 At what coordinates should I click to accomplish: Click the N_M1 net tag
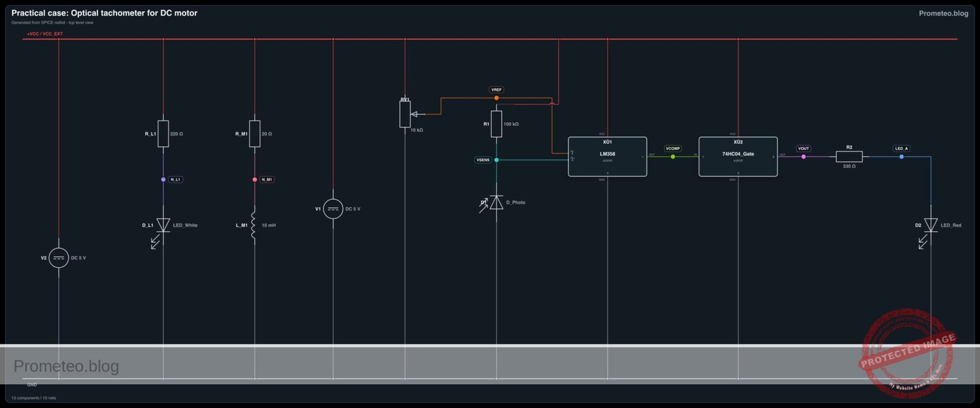[x=267, y=179]
